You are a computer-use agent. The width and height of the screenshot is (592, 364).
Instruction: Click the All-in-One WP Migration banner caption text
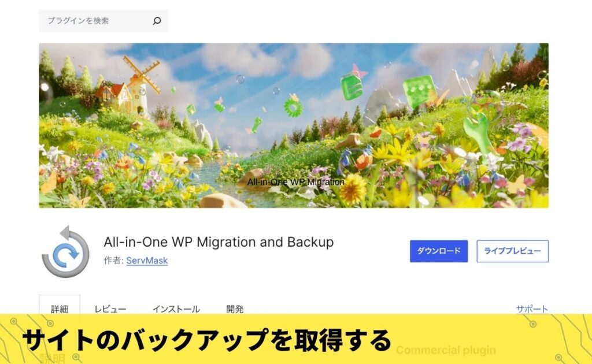(x=295, y=182)
